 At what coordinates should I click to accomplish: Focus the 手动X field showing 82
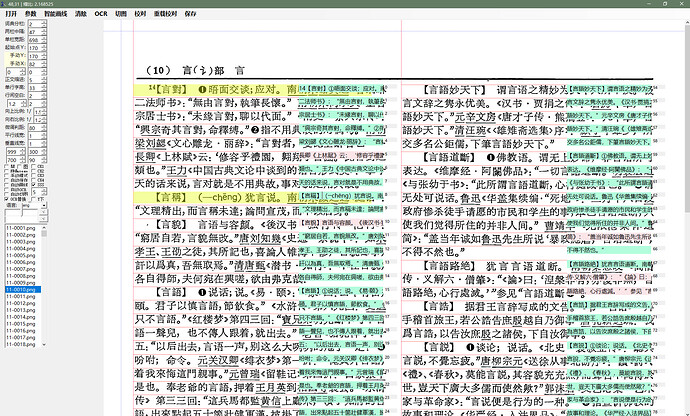pos(37,64)
